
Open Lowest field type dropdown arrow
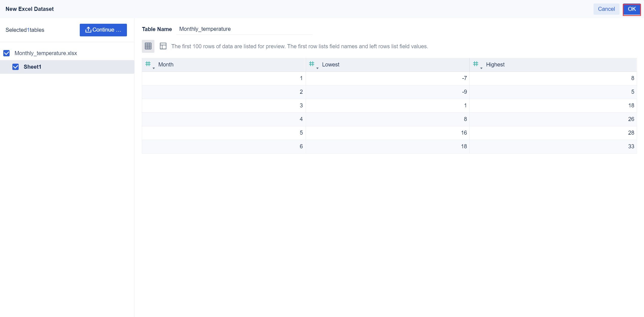click(x=317, y=68)
